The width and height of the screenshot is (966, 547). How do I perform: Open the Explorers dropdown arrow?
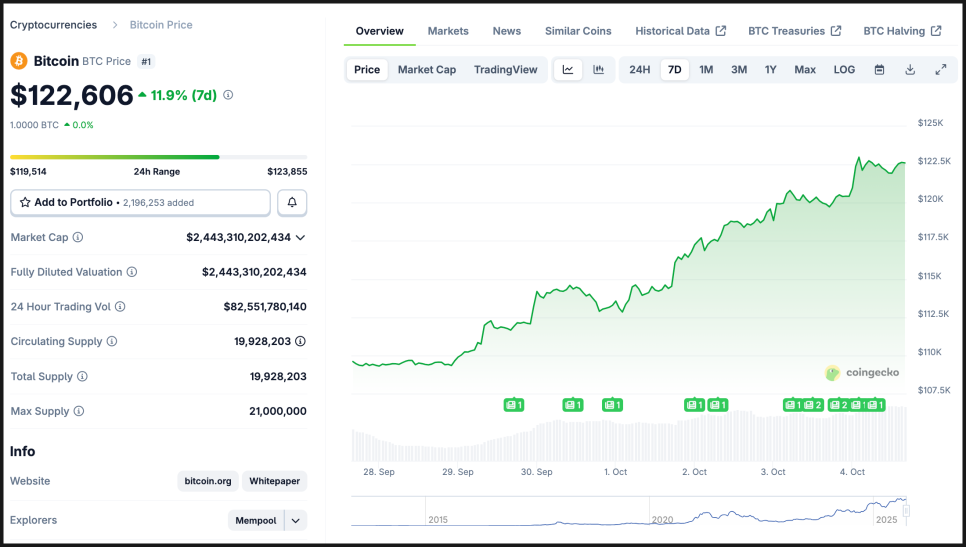tap(295, 520)
